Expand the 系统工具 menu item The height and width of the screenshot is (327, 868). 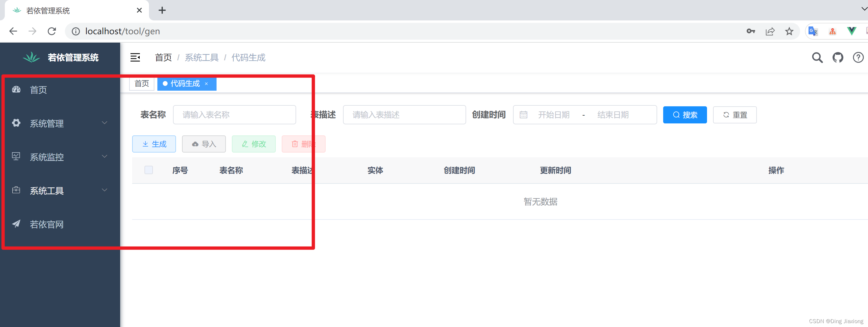point(59,190)
